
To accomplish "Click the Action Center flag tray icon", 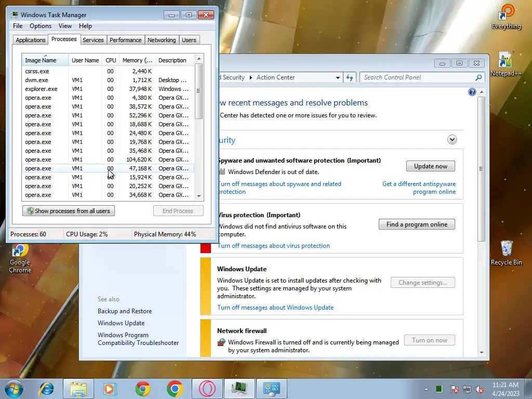I will tap(454, 389).
